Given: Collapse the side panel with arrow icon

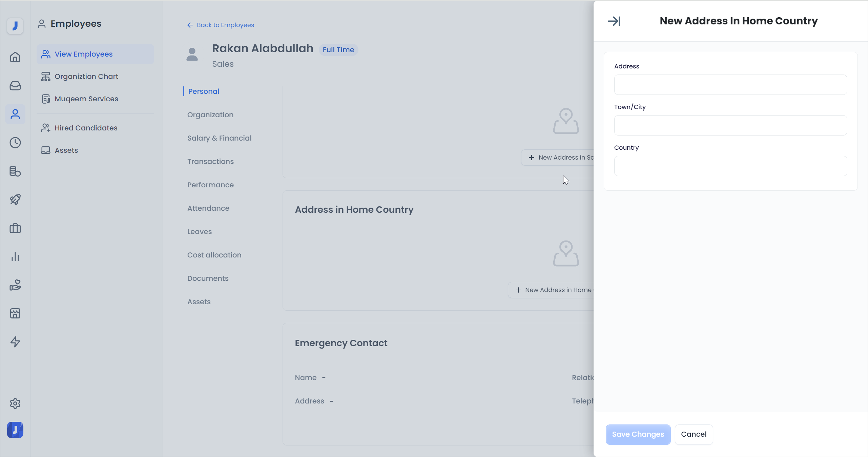Looking at the screenshot, I should click(x=614, y=21).
